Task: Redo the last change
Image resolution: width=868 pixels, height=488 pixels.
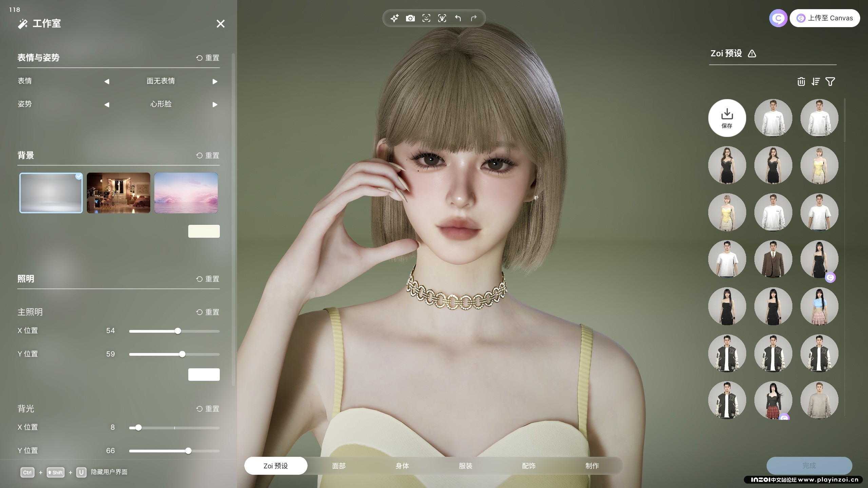Action: pyautogui.click(x=474, y=18)
